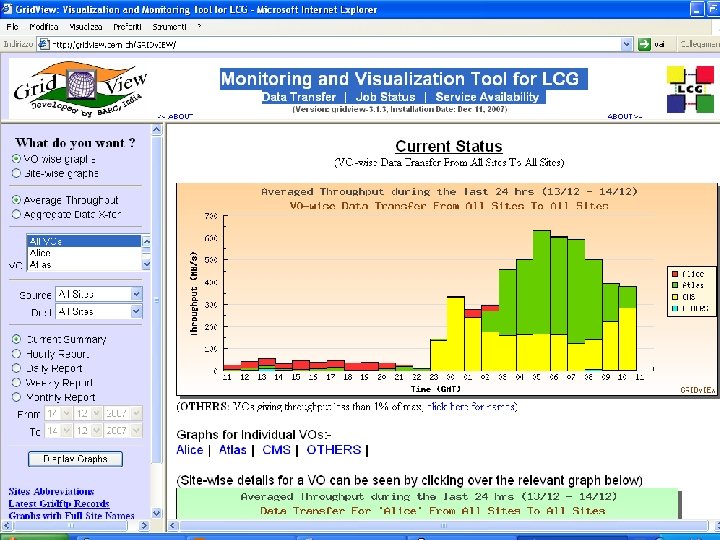
Task: Select Current Summary radio button
Action: 16,339
